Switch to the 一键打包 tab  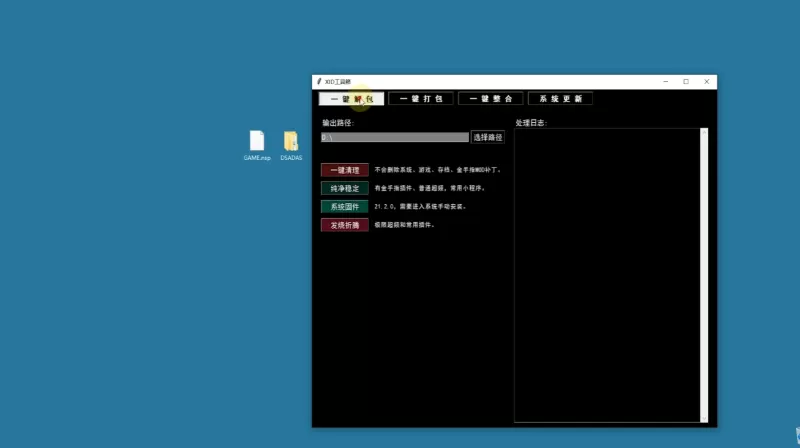(421, 99)
